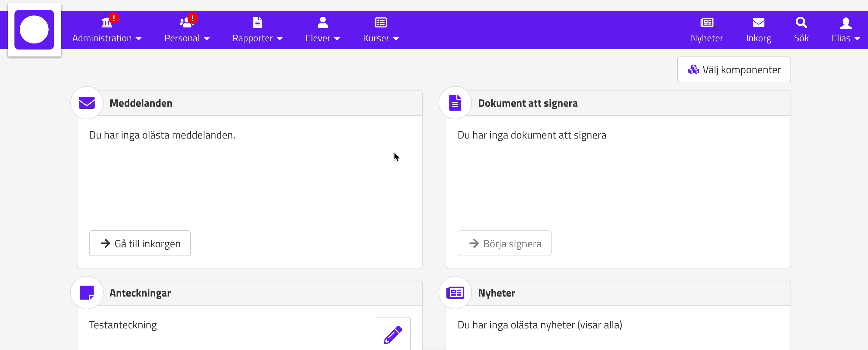Image resolution: width=868 pixels, height=350 pixels.
Task: Click the Testanteckning note text
Action: pyautogui.click(x=123, y=325)
